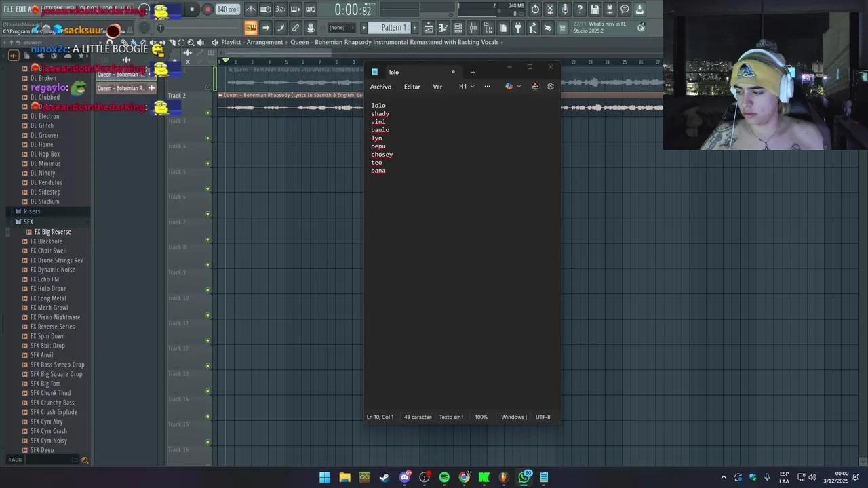Image resolution: width=868 pixels, height=488 pixels.
Task: Open Archivo menu in Notepad
Action: point(380,87)
